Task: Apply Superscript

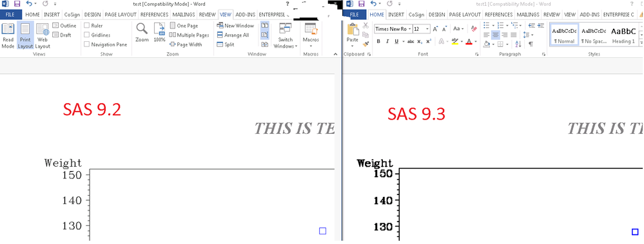Action: click(x=429, y=41)
